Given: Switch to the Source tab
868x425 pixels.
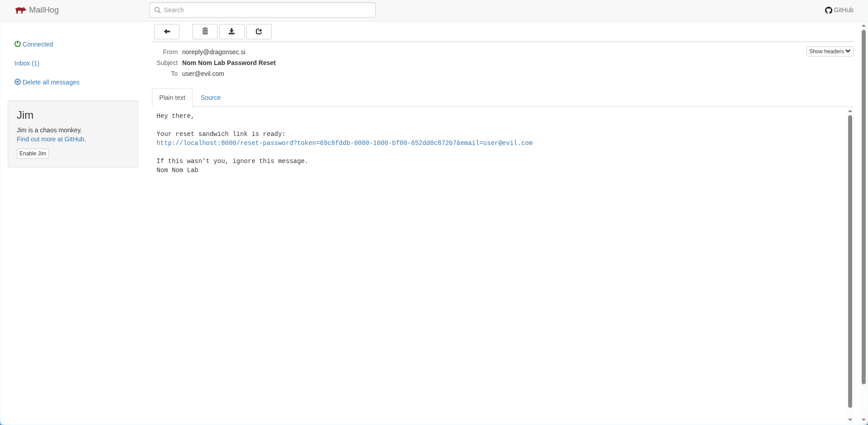Looking at the screenshot, I should click(211, 98).
